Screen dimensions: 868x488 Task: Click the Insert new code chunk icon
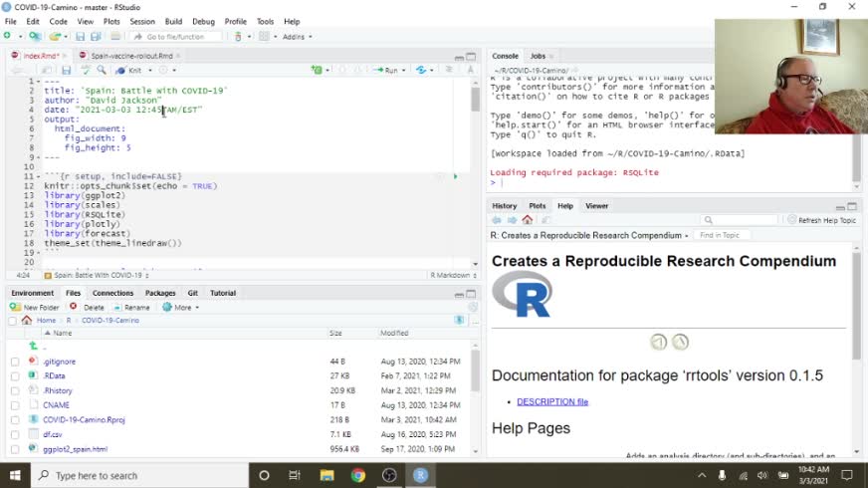coord(317,70)
